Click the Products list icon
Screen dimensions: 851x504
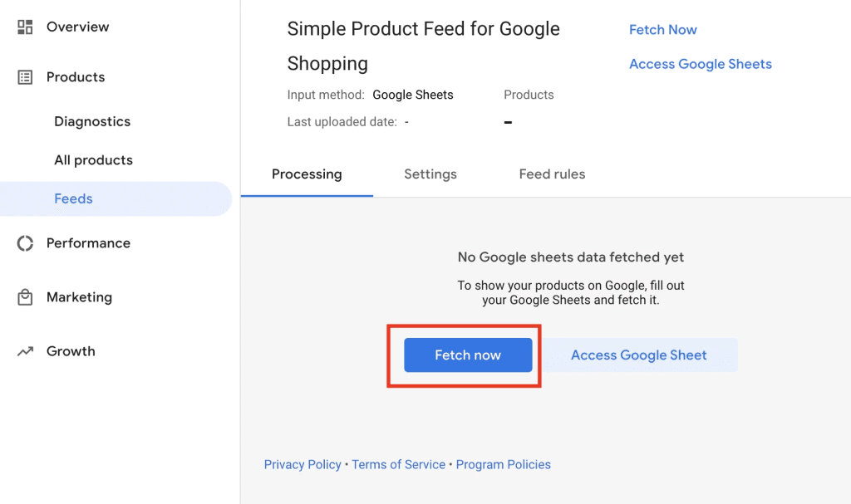23,76
